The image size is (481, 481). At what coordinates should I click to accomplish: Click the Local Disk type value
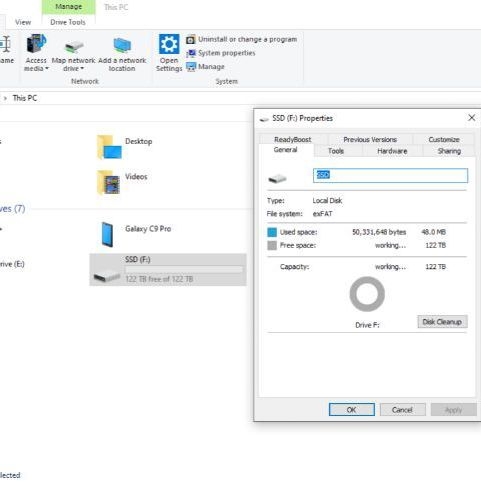(327, 201)
